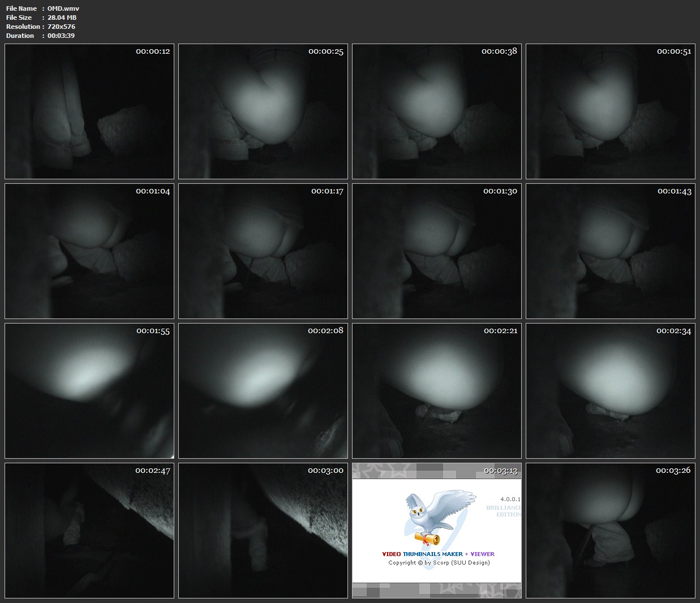This screenshot has width=700, height=603.
Task: Open the 00:02:47 thumbnail
Action: tap(89, 531)
